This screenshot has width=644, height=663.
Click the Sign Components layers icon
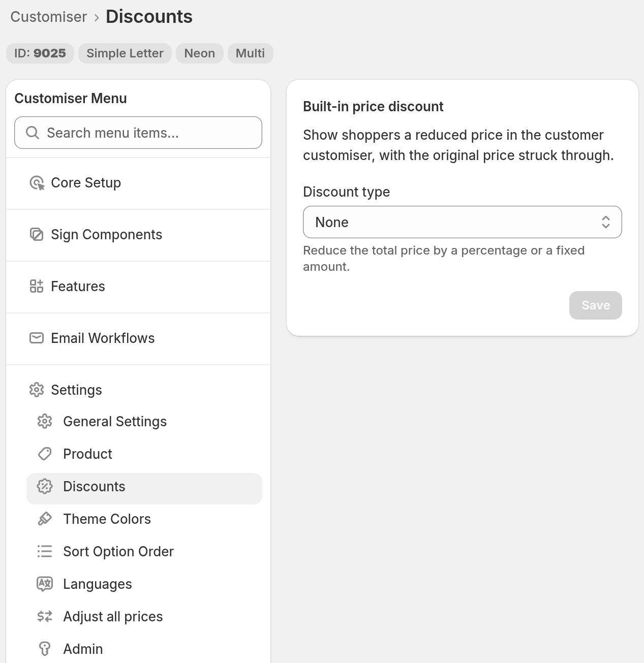(x=37, y=234)
